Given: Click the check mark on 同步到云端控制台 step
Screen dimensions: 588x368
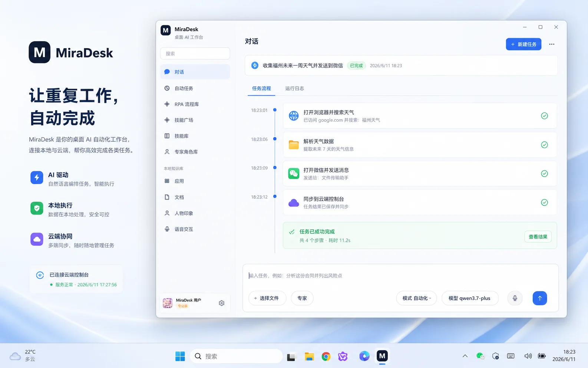Looking at the screenshot, I should [544, 203].
